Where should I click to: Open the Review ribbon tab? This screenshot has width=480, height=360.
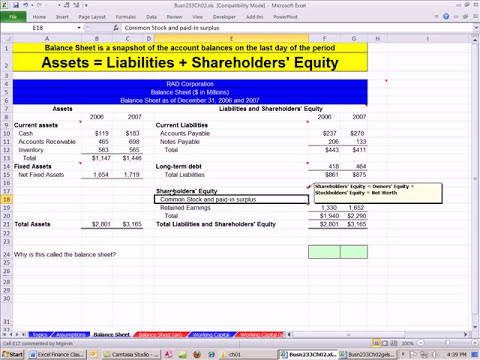174,17
